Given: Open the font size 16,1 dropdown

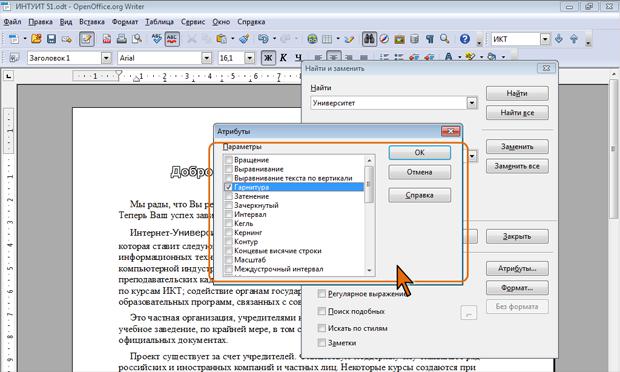Looking at the screenshot, I should point(249,58).
